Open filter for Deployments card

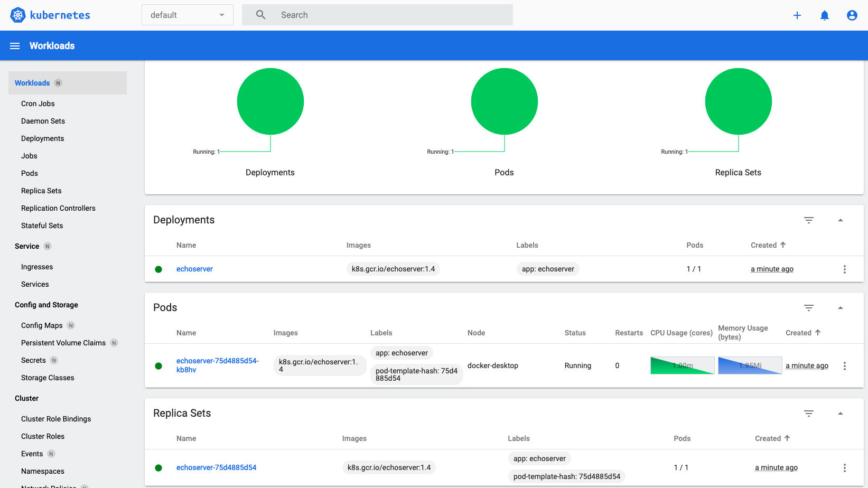[809, 220]
